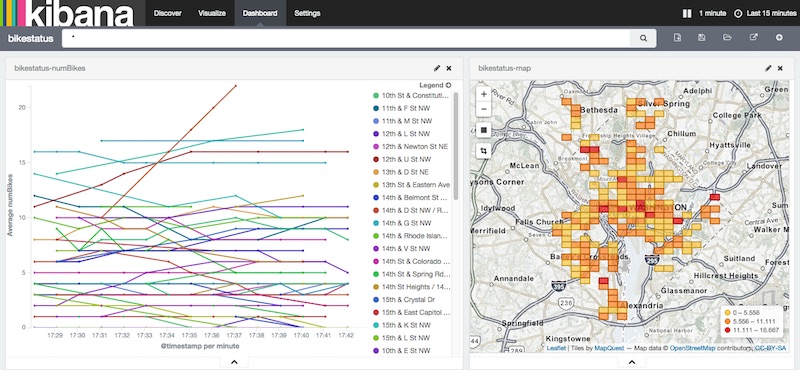Select the Dashboard tab
800x370 pixels.
(260, 13)
